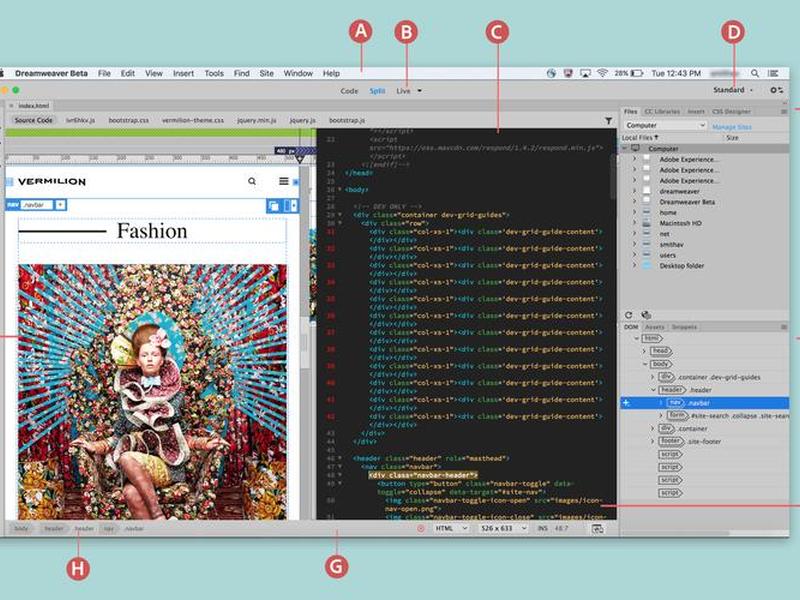This screenshot has height=600, width=800.
Task: Click the green media query bar
Action: (160, 133)
